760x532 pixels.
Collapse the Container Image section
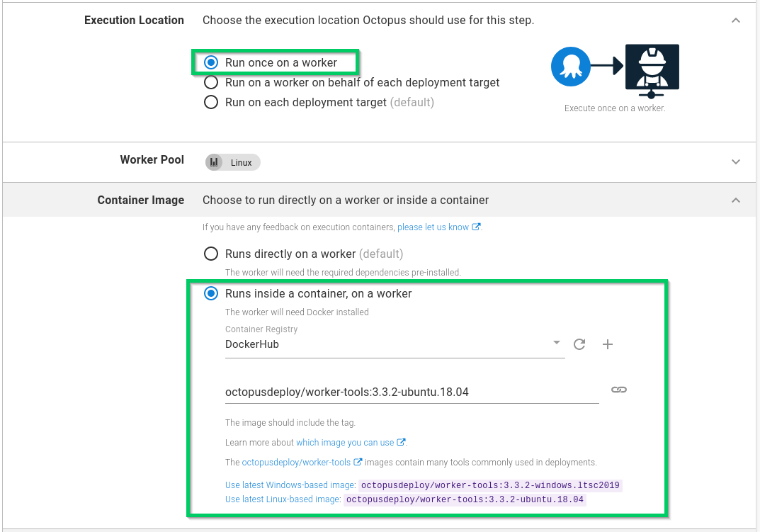click(x=736, y=200)
